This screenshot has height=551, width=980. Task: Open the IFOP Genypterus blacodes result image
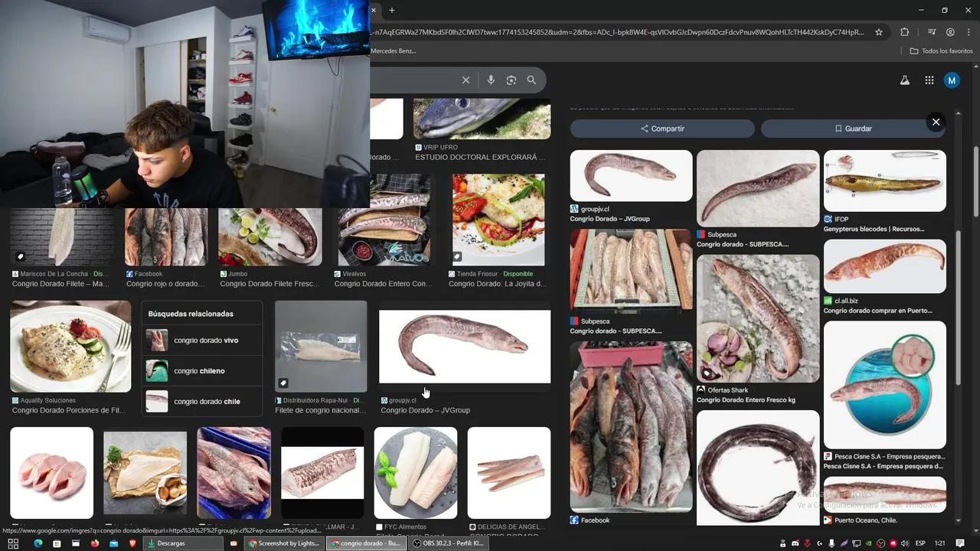[884, 181]
